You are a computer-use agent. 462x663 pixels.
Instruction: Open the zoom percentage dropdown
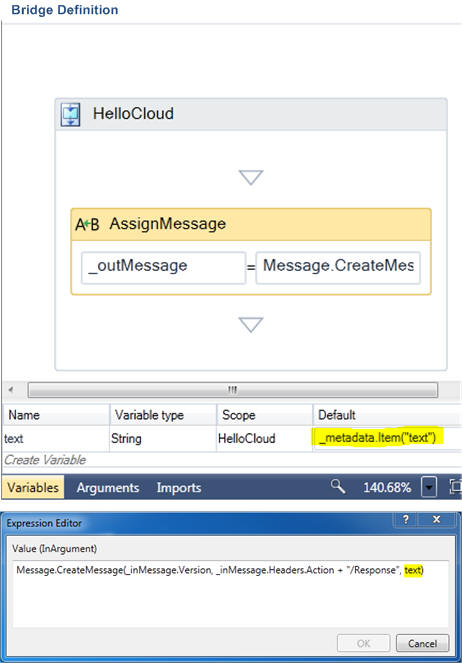(x=429, y=488)
